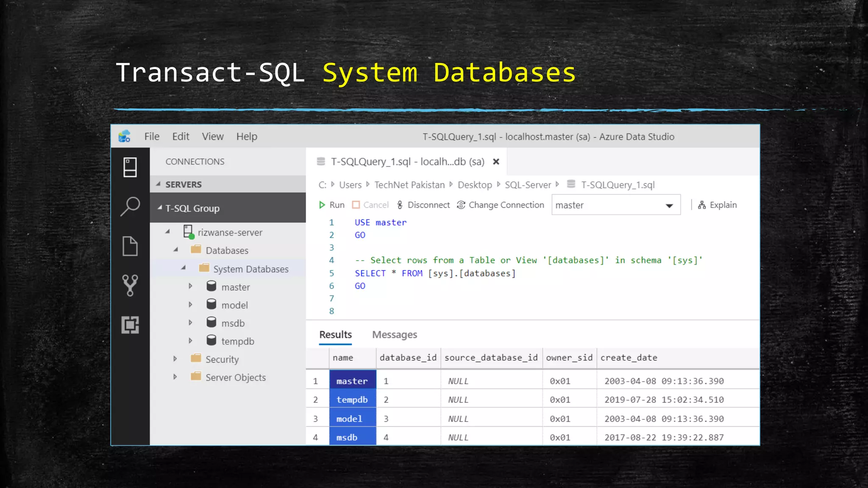Click the tempdb database cylinder icon

211,341
